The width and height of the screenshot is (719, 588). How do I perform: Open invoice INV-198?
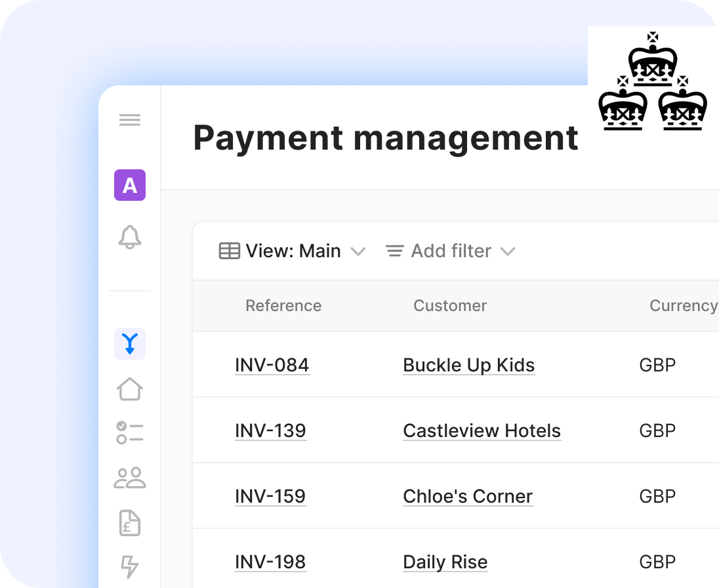(x=270, y=562)
